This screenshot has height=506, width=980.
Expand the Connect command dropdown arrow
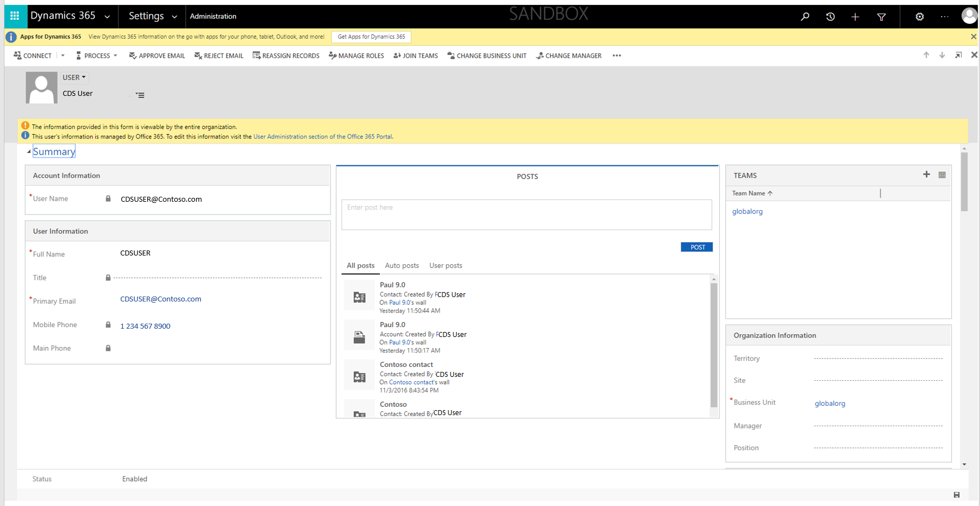pos(63,55)
